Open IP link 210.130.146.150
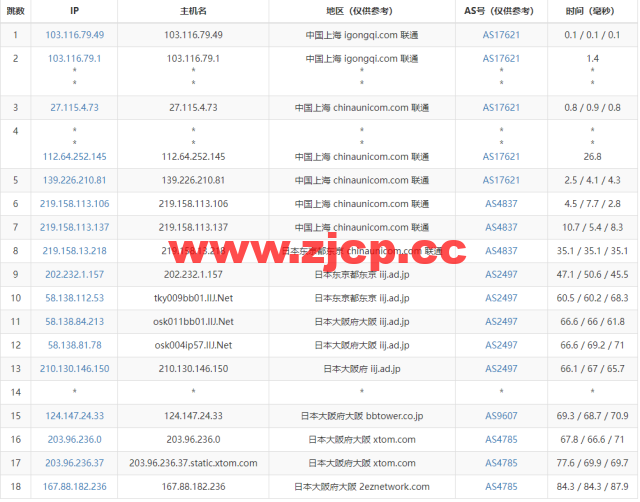 (x=75, y=369)
